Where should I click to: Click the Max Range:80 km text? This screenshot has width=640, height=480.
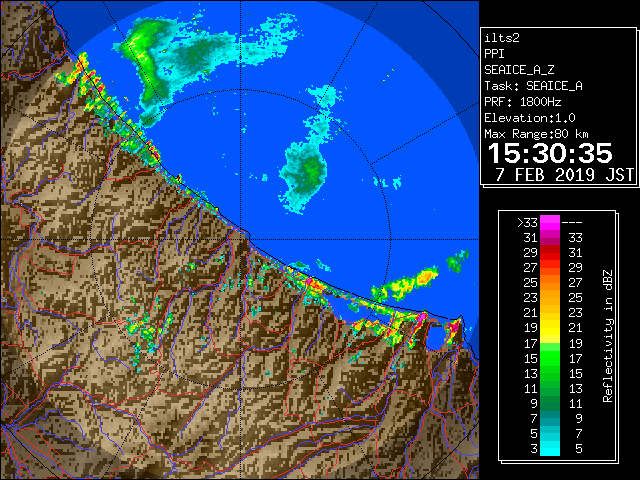click(x=536, y=134)
